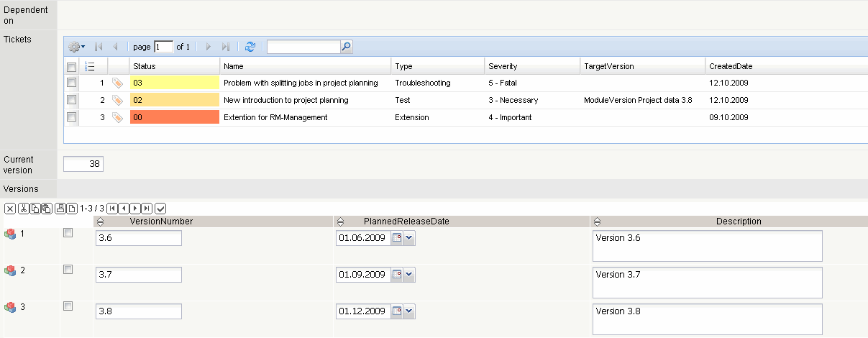Viewport: 868px width, 338px height.
Task: Refresh the tickets grid
Action: coord(250,47)
